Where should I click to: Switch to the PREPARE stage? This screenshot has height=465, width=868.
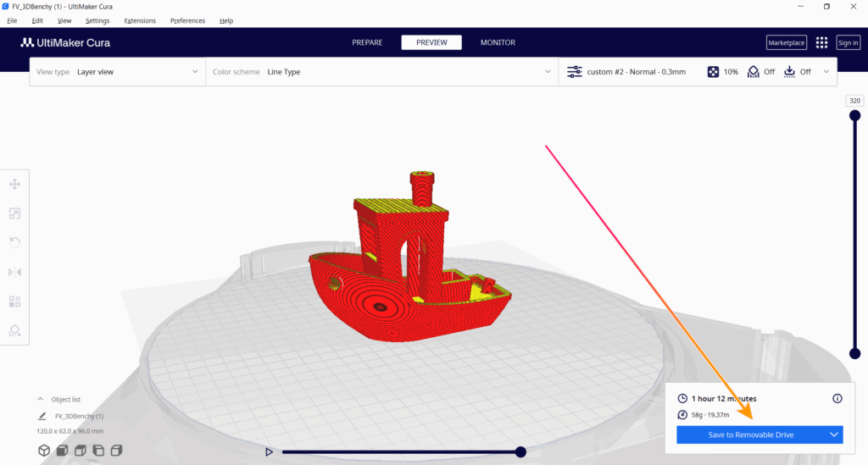pyautogui.click(x=367, y=42)
